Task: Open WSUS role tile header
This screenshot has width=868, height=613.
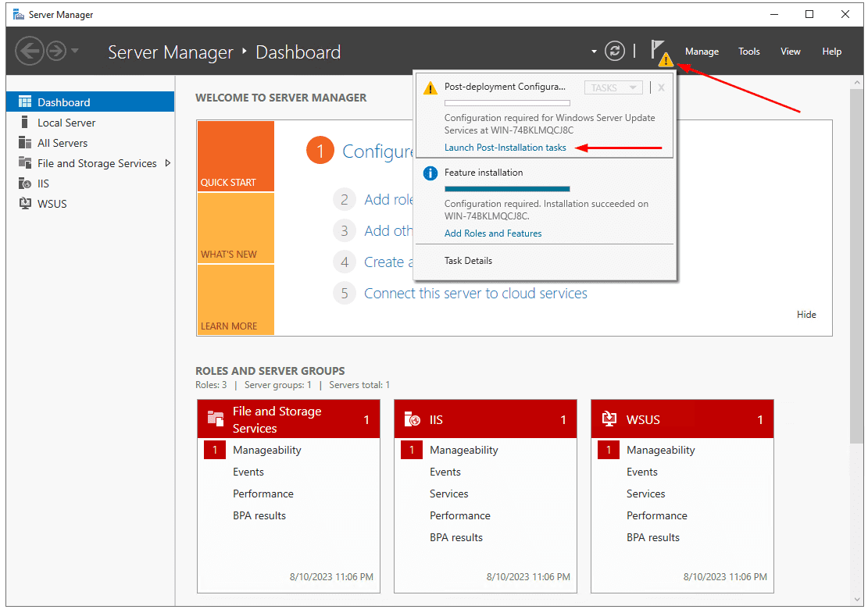Action: pos(682,419)
